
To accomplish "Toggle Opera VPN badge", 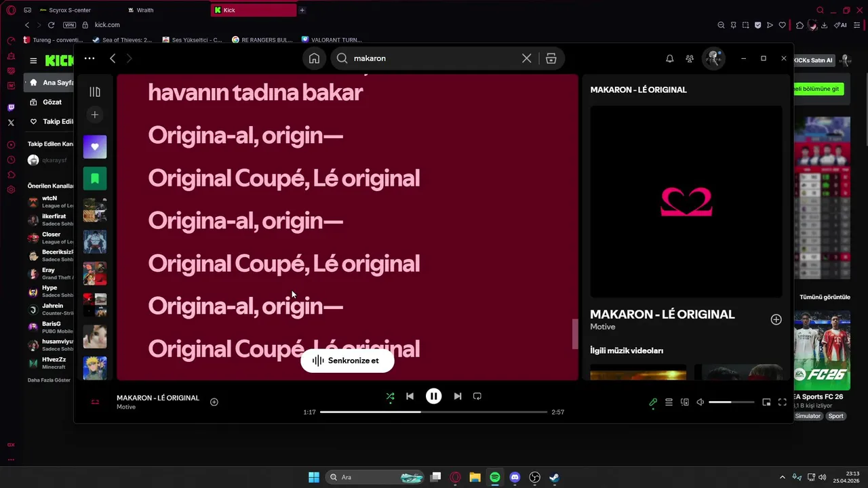I will (x=69, y=25).
